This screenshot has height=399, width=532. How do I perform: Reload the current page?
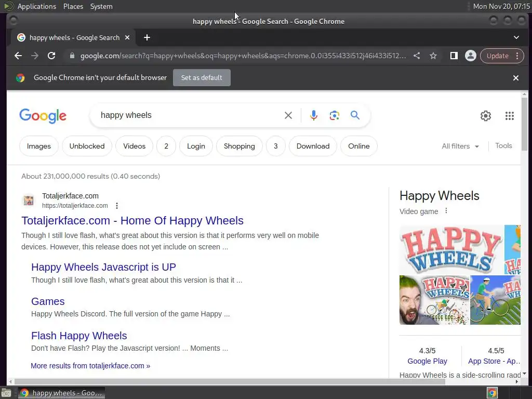(51, 56)
